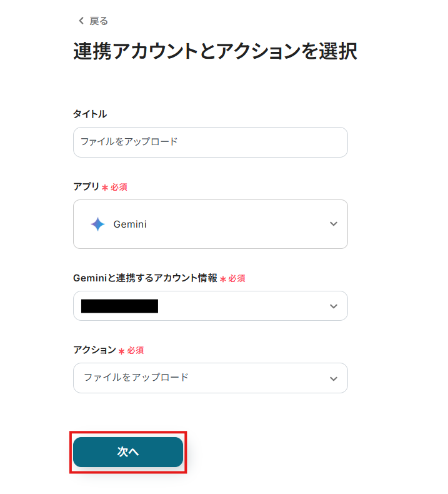
Task: Go back via the 戻る link
Action: click(x=98, y=21)
